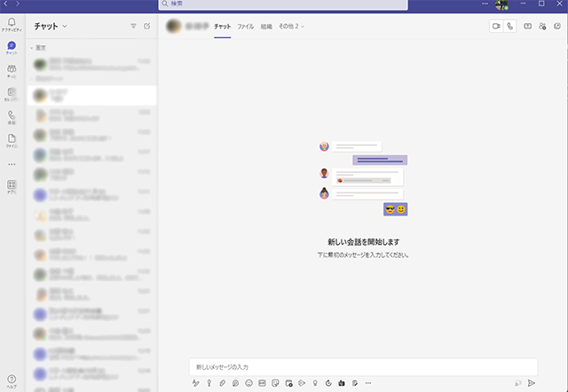The image size is (568, 392).
Task: Switch to the 組織 tab
Action: [x=266, y=26]
